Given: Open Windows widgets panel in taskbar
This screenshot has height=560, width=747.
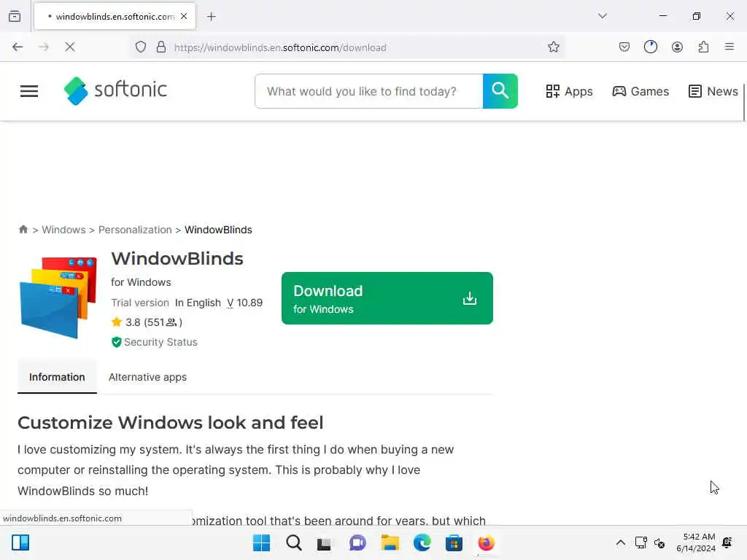Looking at the screenshot, I should [x=20, y=542].
